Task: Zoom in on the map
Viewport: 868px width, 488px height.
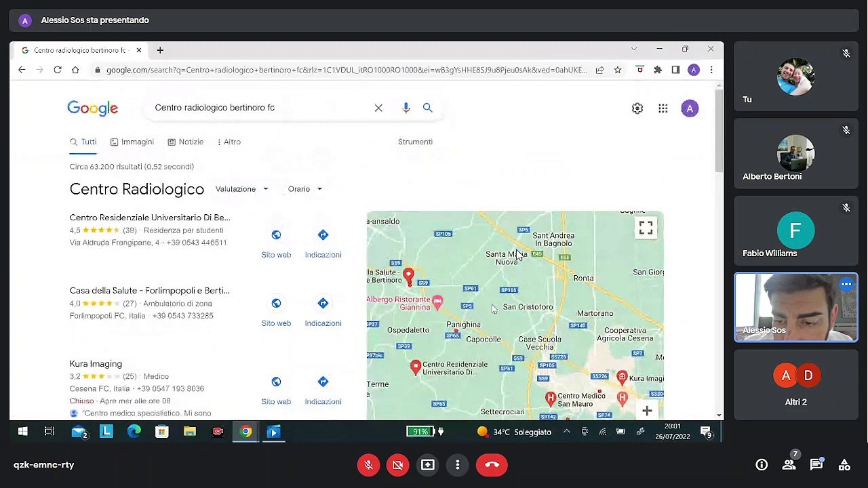Action: [647, 411]
